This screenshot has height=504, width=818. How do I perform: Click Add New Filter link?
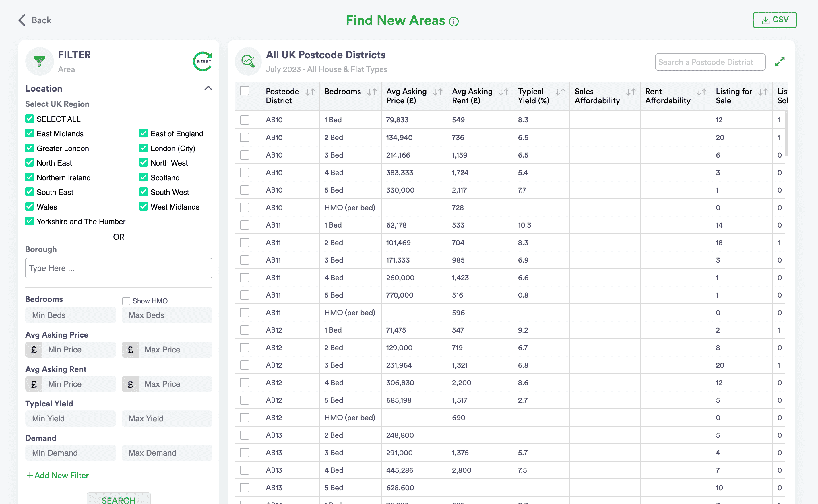(x=57, y=475)
